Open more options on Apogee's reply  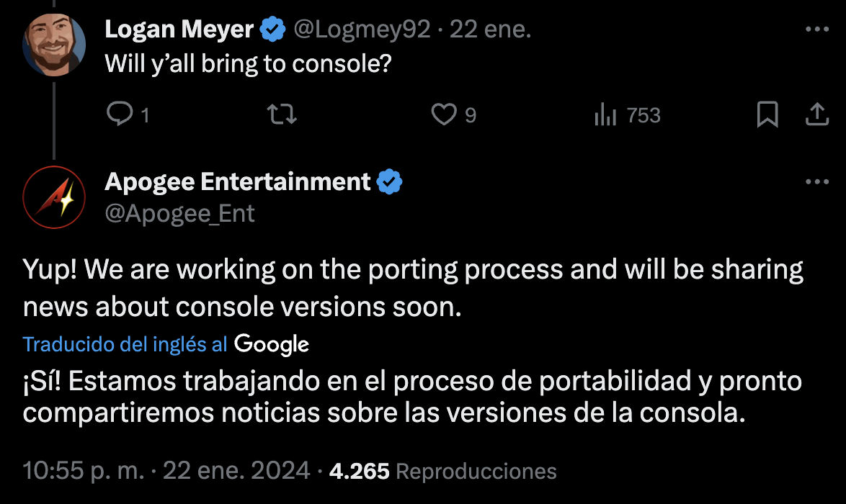click(817, 181)
